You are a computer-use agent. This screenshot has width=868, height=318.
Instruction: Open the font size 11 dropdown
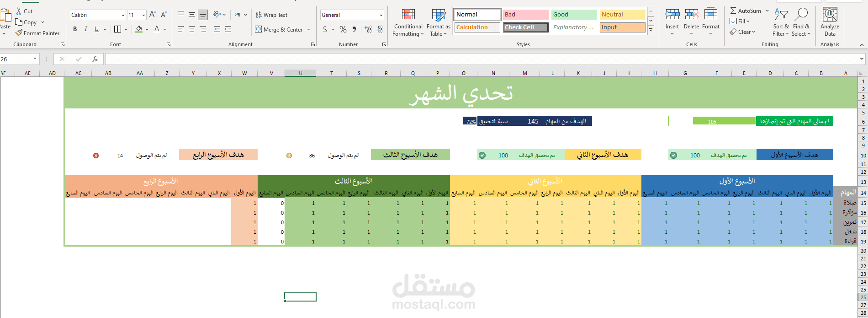[143, 15]
